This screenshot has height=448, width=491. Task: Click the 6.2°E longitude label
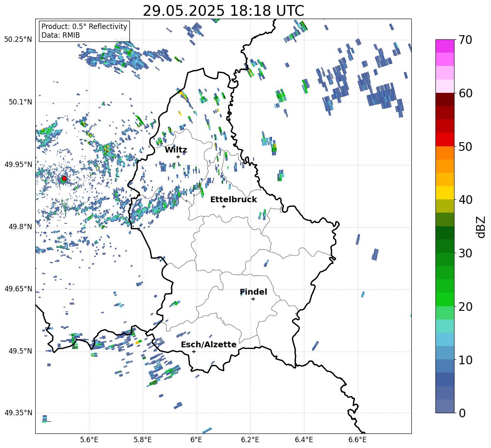[x=250, y=440]
